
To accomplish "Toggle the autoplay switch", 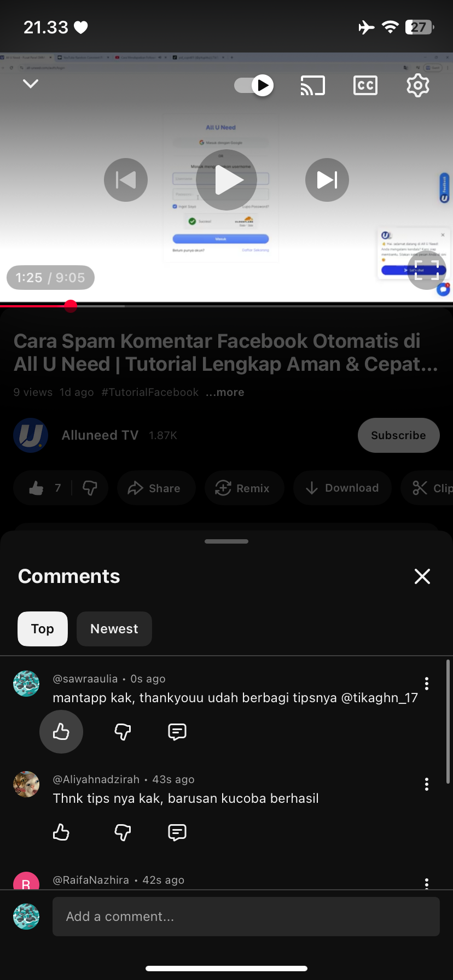I will pos(254,85).
